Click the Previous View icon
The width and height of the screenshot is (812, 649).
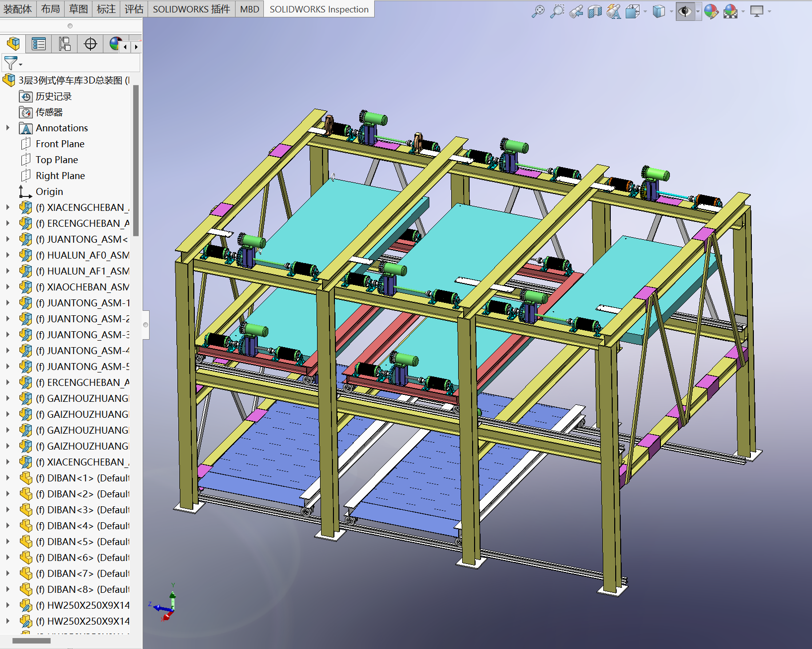coord(576,11)
